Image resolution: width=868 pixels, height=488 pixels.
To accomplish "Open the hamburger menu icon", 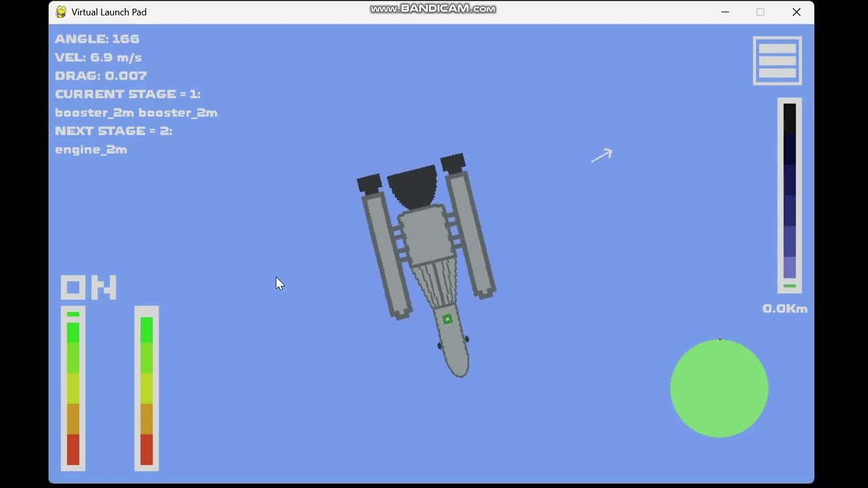I will 777,61.
